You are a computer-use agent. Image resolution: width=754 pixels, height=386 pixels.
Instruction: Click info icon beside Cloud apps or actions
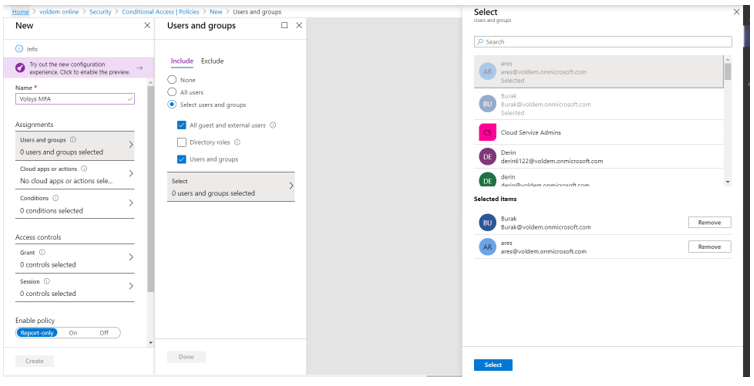(x=84, y=169)
